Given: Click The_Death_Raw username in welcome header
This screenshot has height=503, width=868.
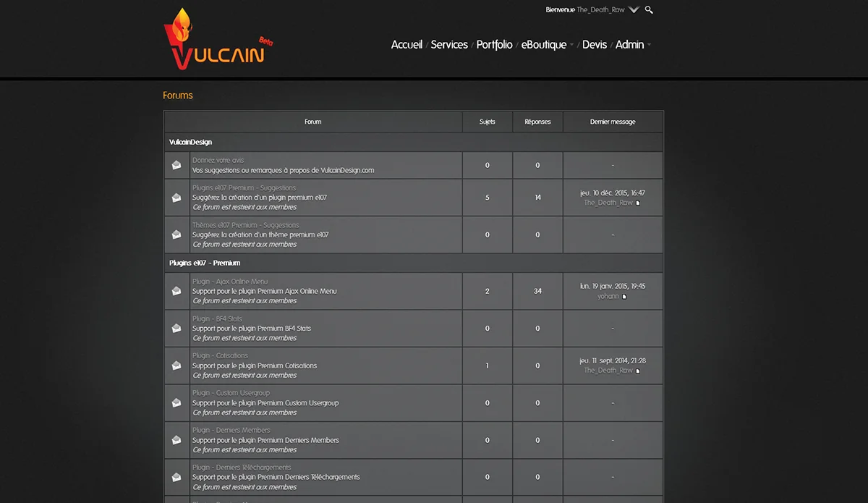Looking at the screenshot, I should pos(601,10).
